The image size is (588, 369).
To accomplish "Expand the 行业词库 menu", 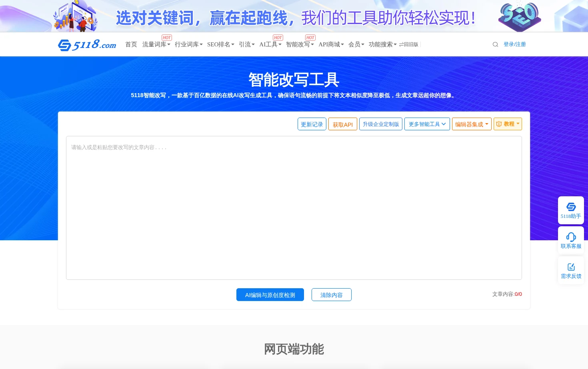I will click(x=189, y=44).
